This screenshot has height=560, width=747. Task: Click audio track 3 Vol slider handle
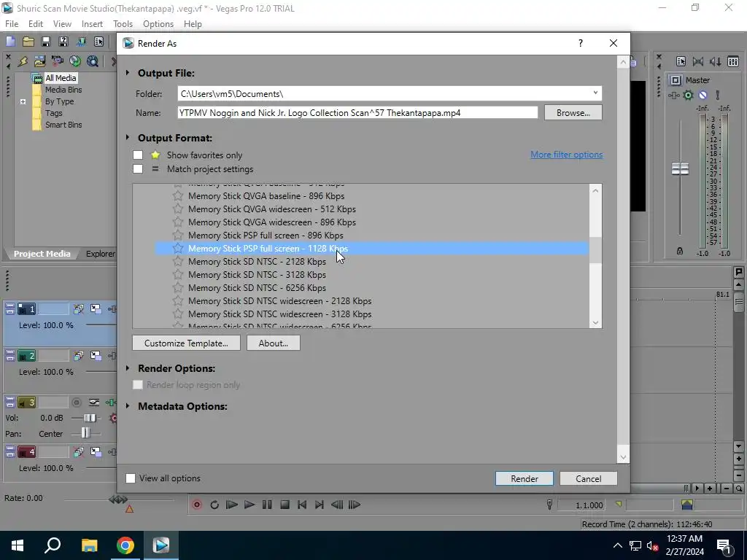(90, 418)
